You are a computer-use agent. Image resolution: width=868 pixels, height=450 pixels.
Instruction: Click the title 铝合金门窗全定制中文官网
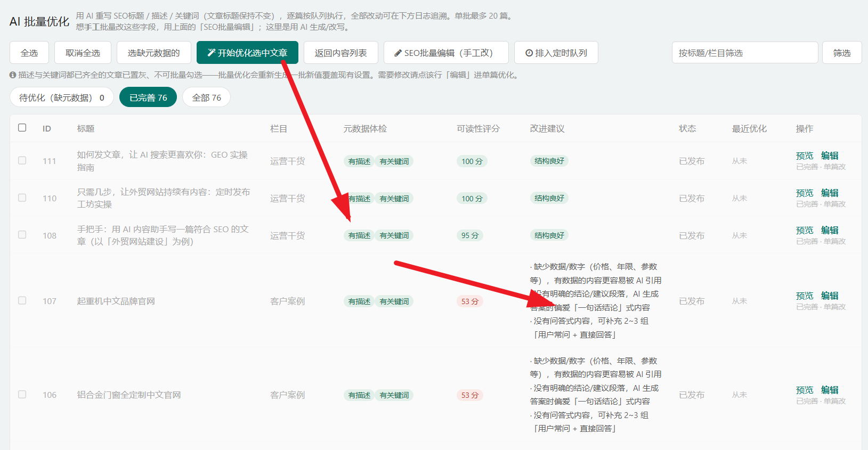coord(129,395)
